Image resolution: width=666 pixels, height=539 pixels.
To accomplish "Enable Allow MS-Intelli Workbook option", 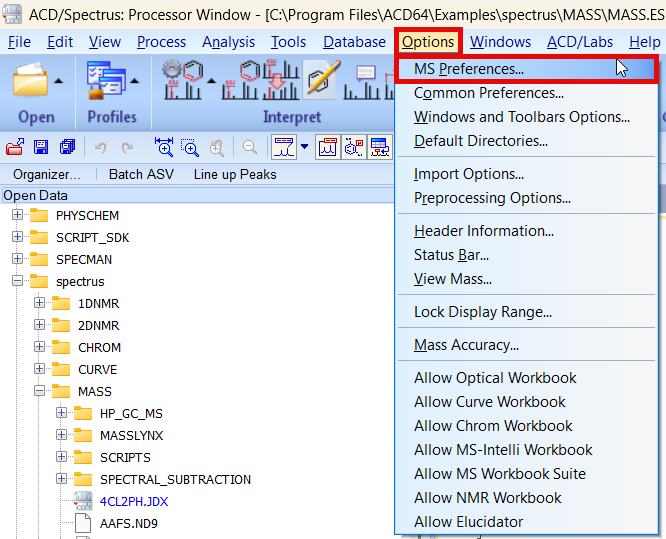I will (x=527, y=450).
